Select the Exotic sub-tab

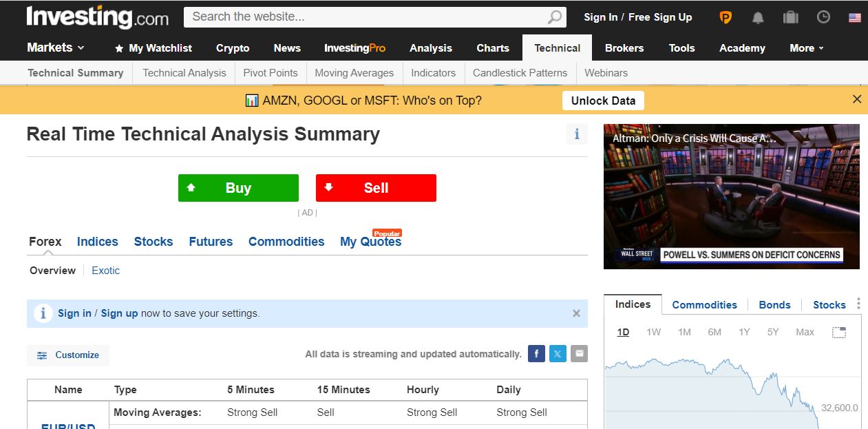[x=106, y=271]
